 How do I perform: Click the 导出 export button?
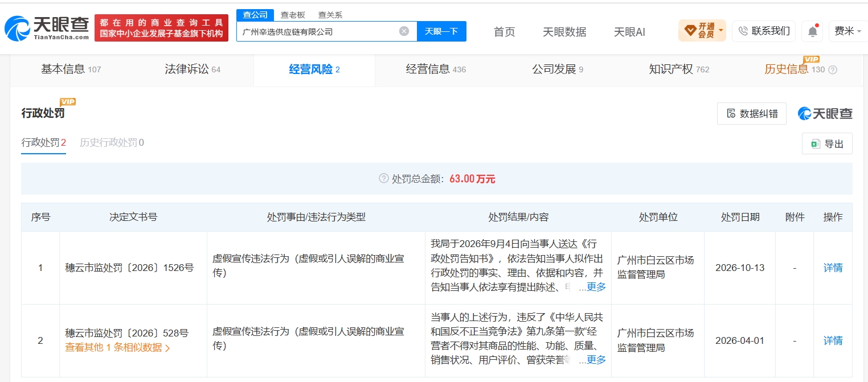click(x=827, y=144)
